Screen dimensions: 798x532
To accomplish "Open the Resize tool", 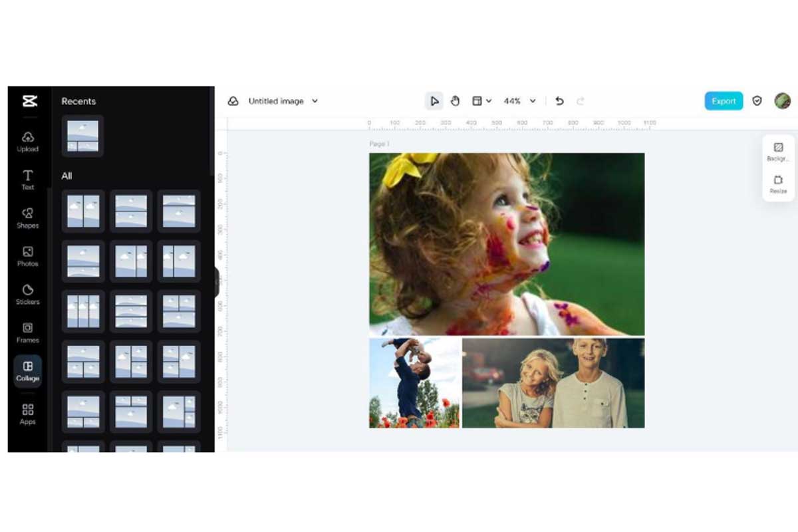I will (778, 184).
